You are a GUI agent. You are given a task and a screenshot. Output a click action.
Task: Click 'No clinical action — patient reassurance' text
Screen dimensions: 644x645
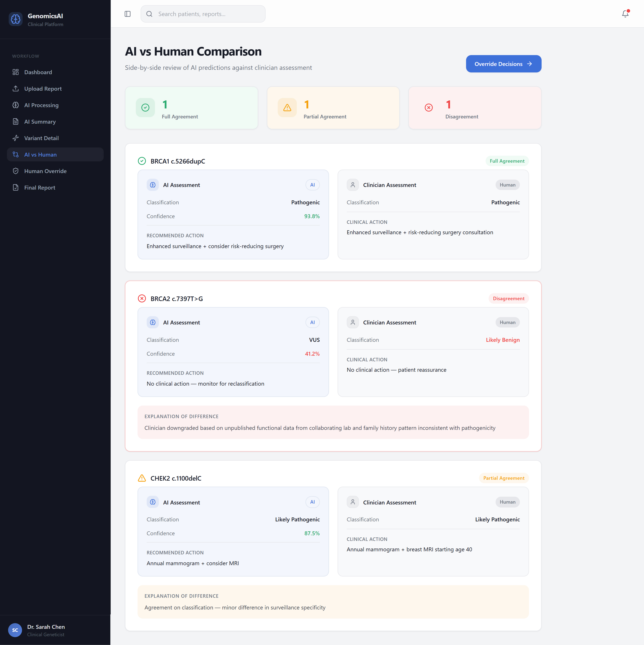point(396,370)
